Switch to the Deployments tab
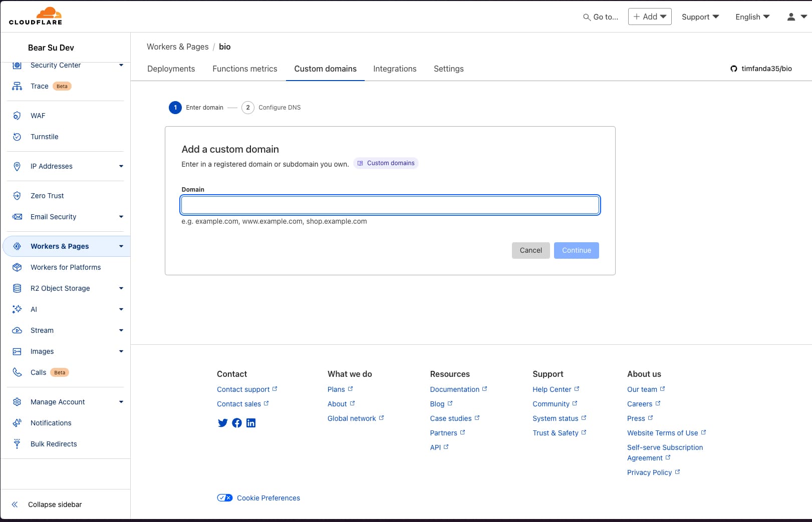Screen dimensions: 812x522 click(x=171, y=69)
